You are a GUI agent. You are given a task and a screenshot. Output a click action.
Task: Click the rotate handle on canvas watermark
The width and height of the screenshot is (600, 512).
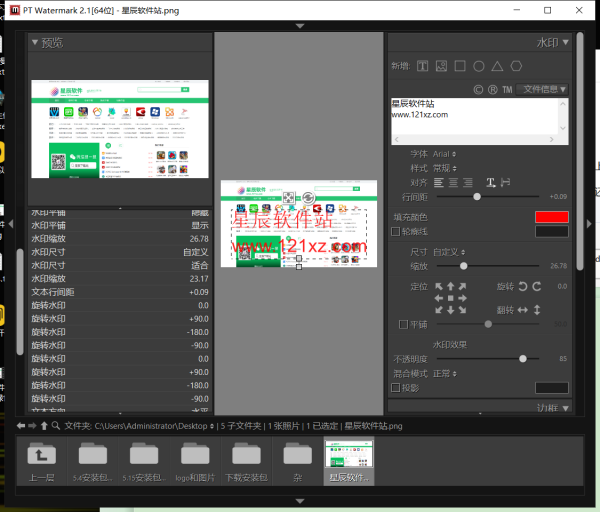[x=308, y=198]
